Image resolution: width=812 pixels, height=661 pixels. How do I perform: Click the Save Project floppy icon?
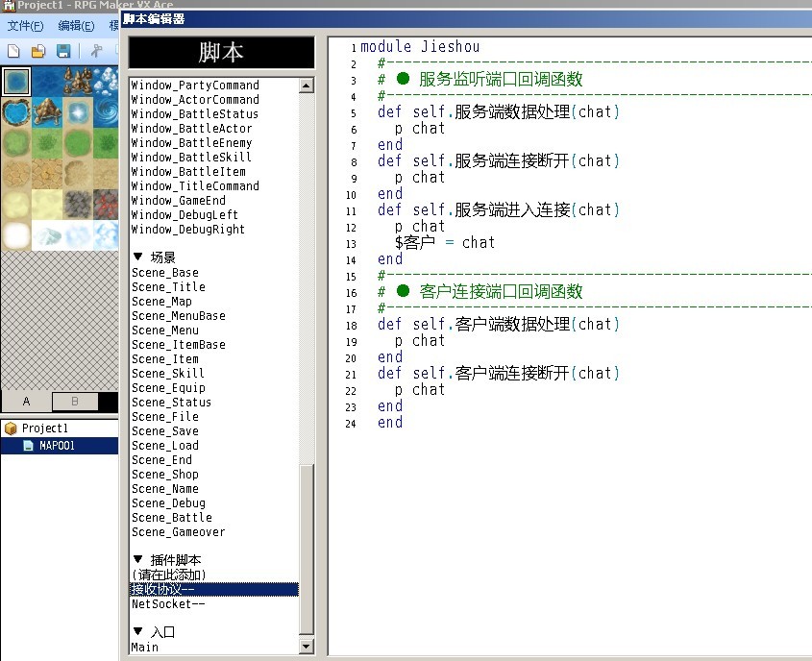pyautogui.click(x=63, y=51)
